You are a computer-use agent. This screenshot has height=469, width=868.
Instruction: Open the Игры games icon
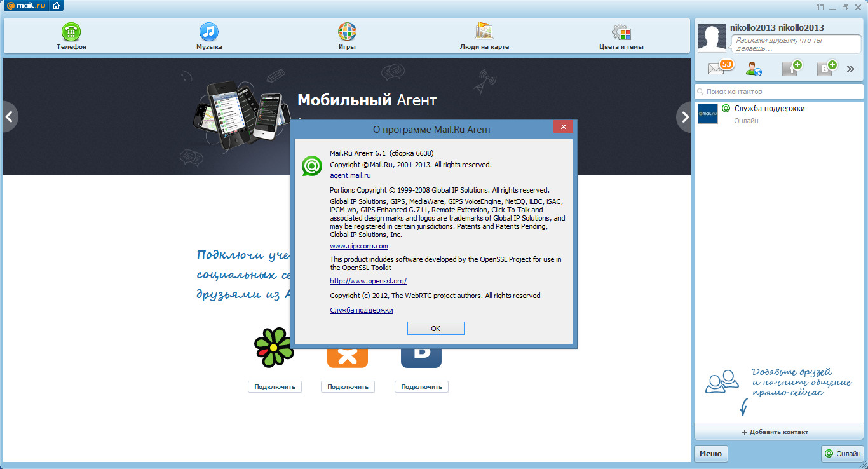point(347,32)
